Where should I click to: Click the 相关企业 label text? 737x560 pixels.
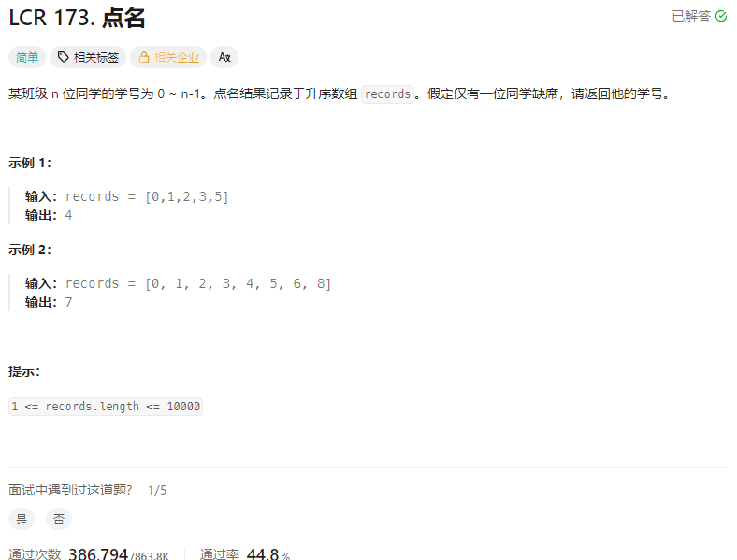click(x=177, y=57)
